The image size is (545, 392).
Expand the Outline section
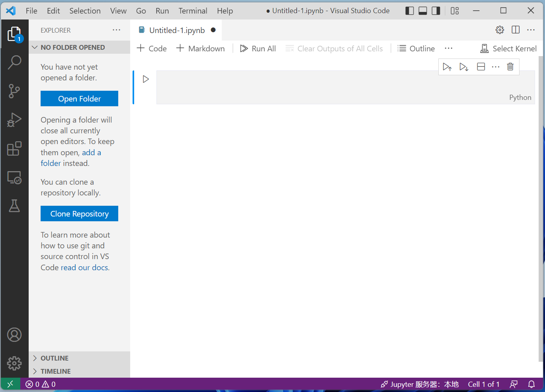pyautogui.click(x=79, y=358)
